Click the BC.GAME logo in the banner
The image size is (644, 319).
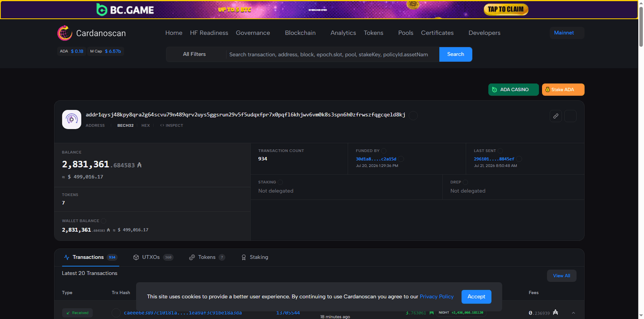[125, 10]
